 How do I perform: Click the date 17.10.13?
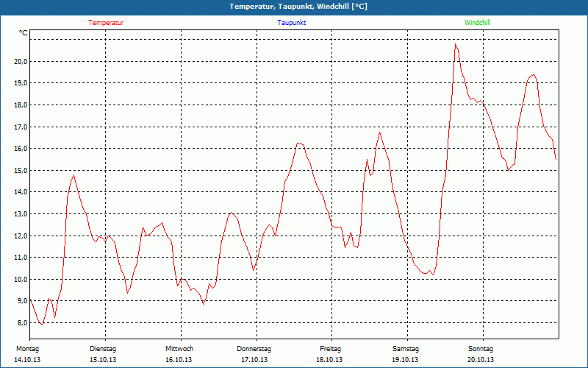254,360
